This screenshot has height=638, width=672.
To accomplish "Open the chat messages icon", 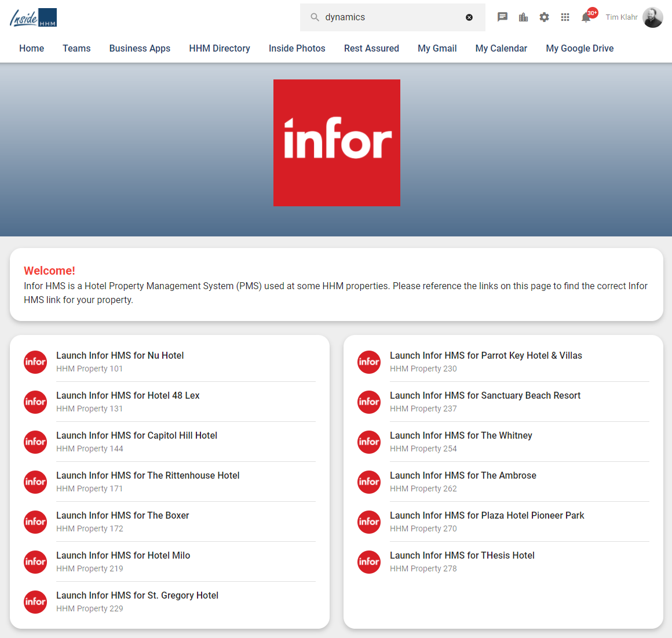I will (x=502, y=17).
